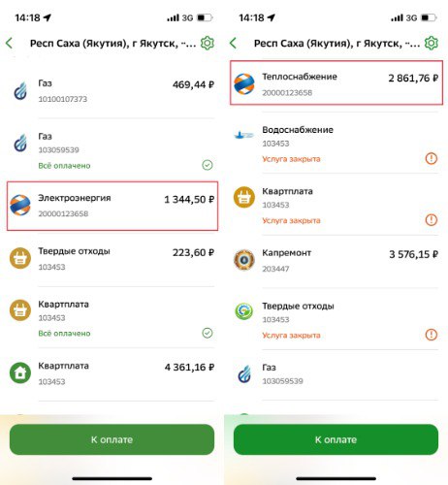Tap address title on left screen header
448x485 pixels.
click(113, 44)
